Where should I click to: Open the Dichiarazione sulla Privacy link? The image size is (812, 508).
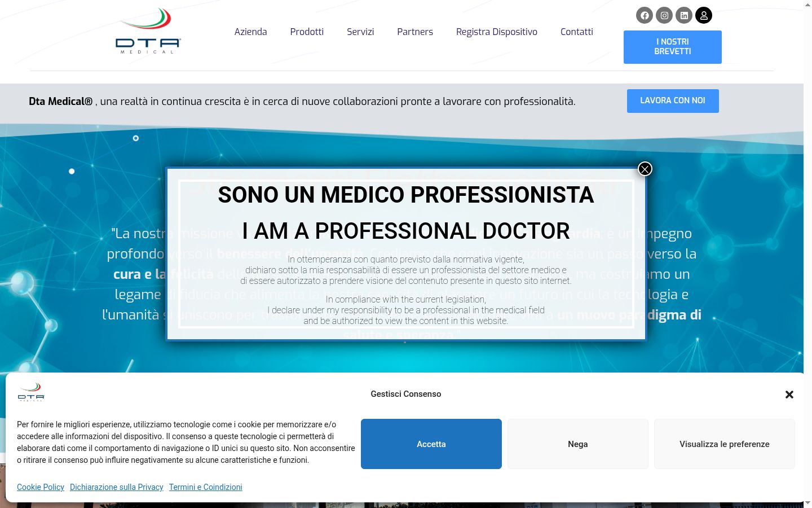coord(117,487)
